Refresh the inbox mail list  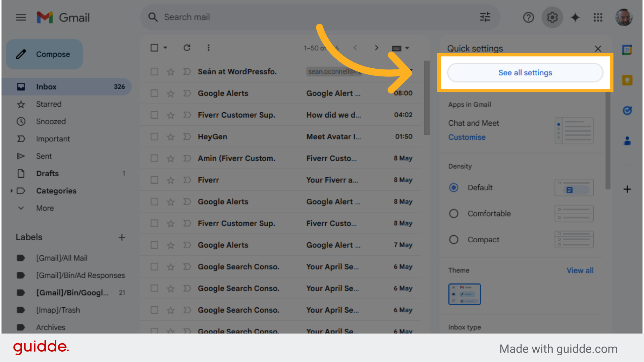tap(187, 48)
